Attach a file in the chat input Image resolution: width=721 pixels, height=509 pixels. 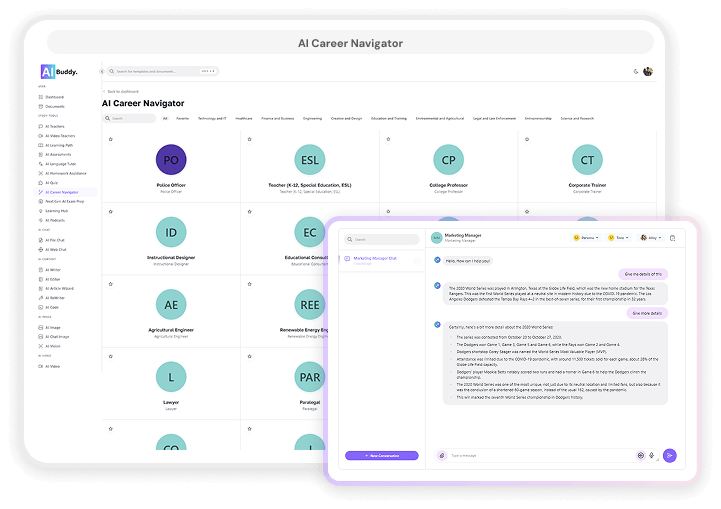[x=441, y=455]
